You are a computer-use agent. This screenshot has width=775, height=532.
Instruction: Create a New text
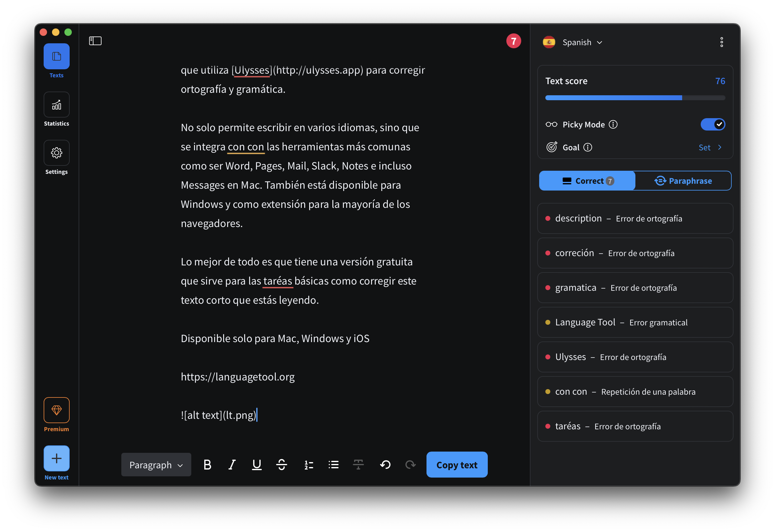pyautogui.click(x=56, y=458)
